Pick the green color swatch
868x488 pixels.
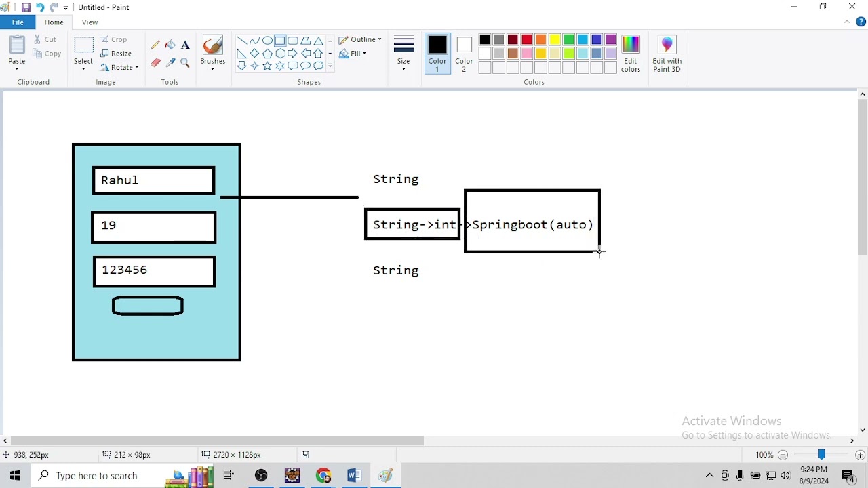point(568,39)
